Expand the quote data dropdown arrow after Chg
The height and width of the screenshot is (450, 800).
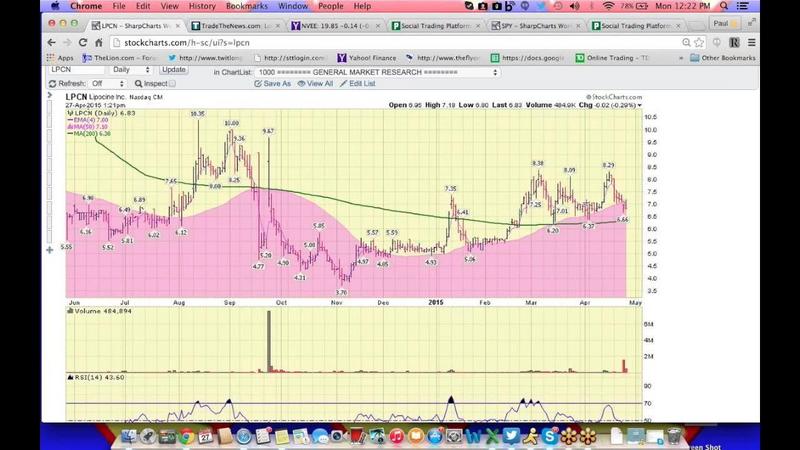tap(639, 105)
